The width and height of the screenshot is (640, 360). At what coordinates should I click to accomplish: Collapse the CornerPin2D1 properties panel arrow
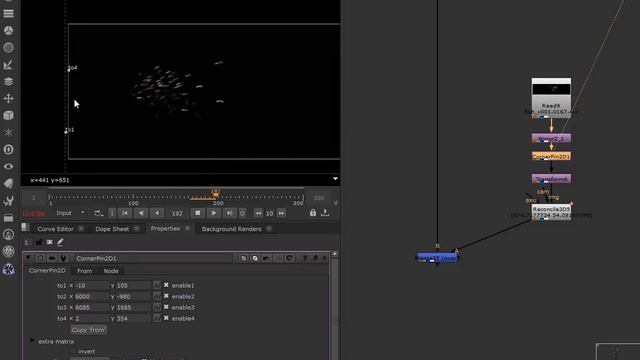tap(28, 258)
